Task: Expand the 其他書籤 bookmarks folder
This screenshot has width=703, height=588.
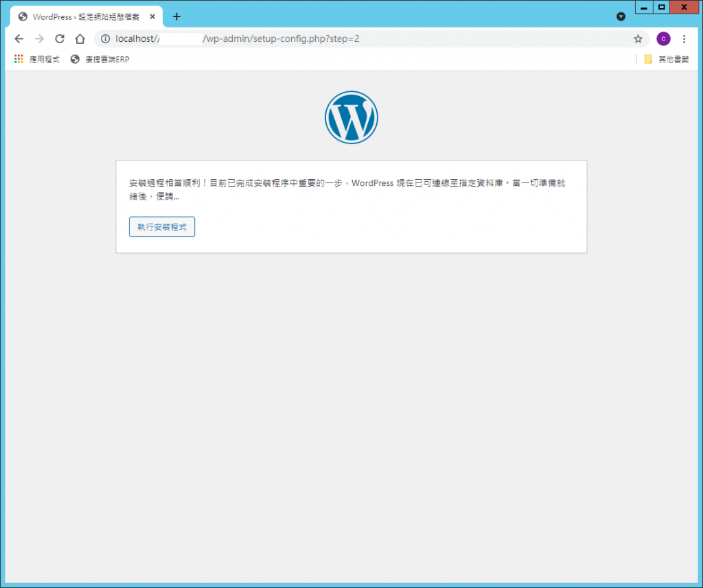Action: click(x=666, y=60)
